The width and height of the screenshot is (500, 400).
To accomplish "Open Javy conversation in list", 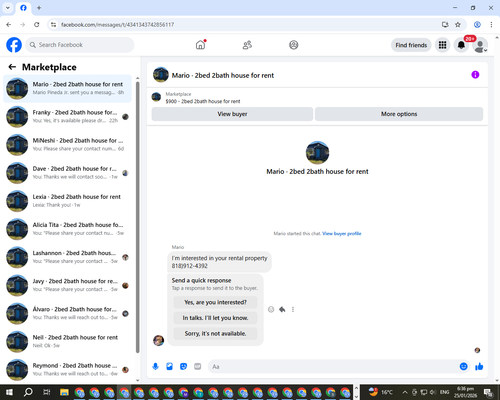I will pyautogui.click(x=68, y=285).
